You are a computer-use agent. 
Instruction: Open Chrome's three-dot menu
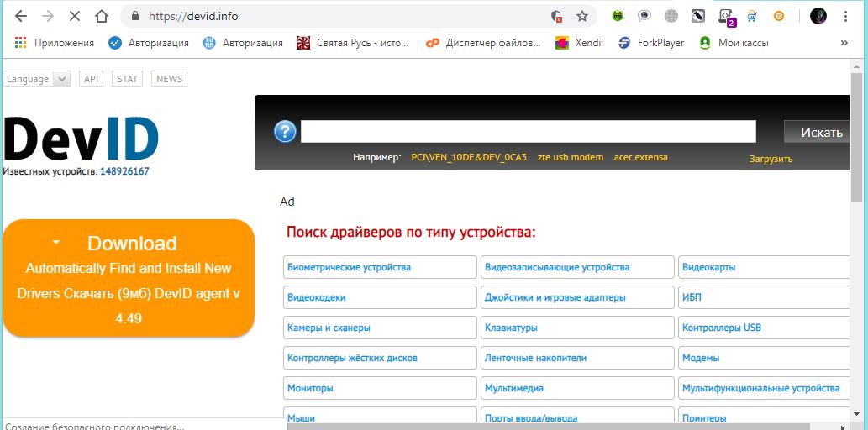[845, 16]
